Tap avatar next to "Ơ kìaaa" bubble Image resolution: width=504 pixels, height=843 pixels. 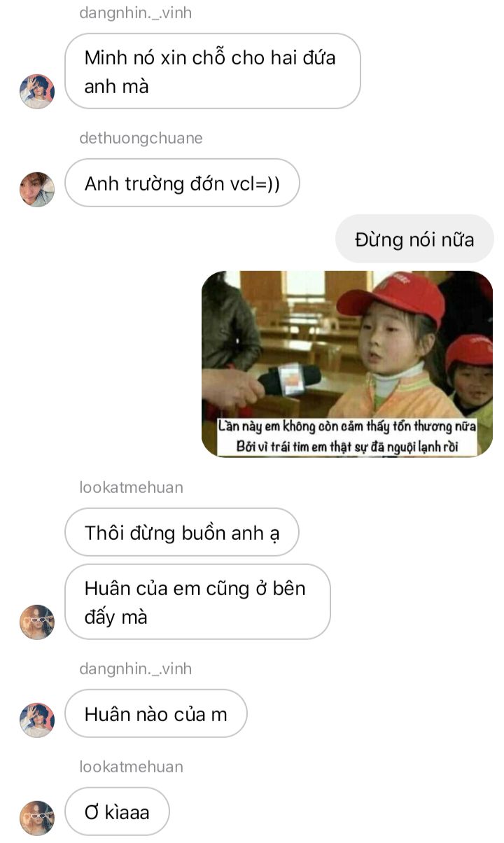coord(37,818)
